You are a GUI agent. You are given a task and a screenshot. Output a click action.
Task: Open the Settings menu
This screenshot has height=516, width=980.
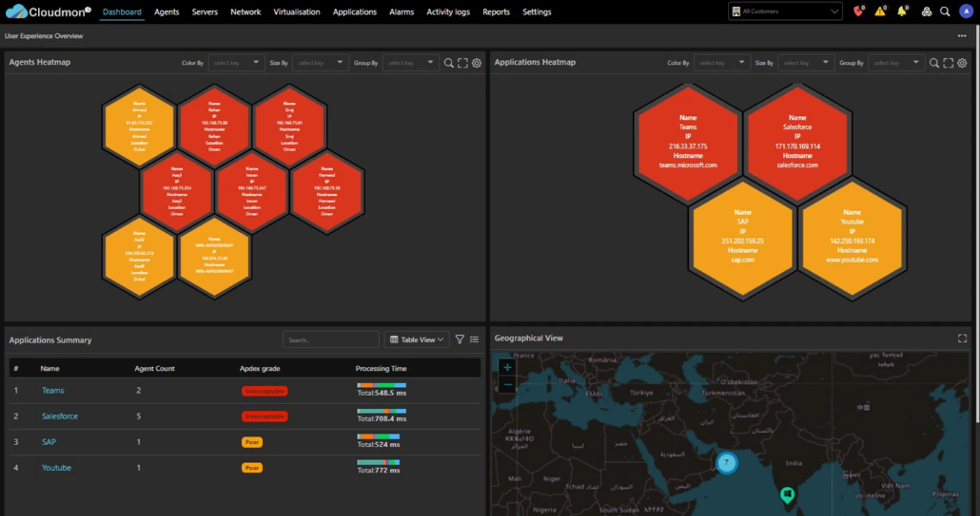coord(537,12)
